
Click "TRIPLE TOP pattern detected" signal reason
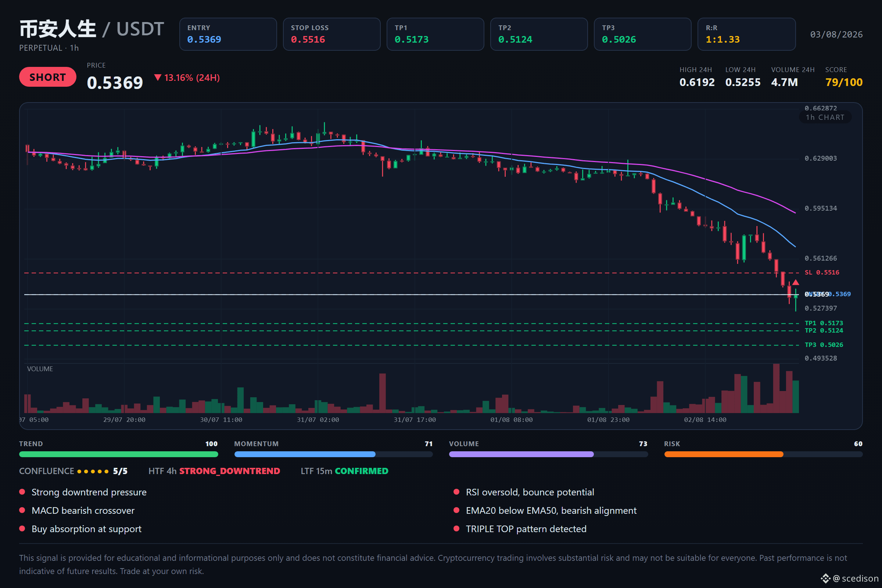[x=526, y=529]
